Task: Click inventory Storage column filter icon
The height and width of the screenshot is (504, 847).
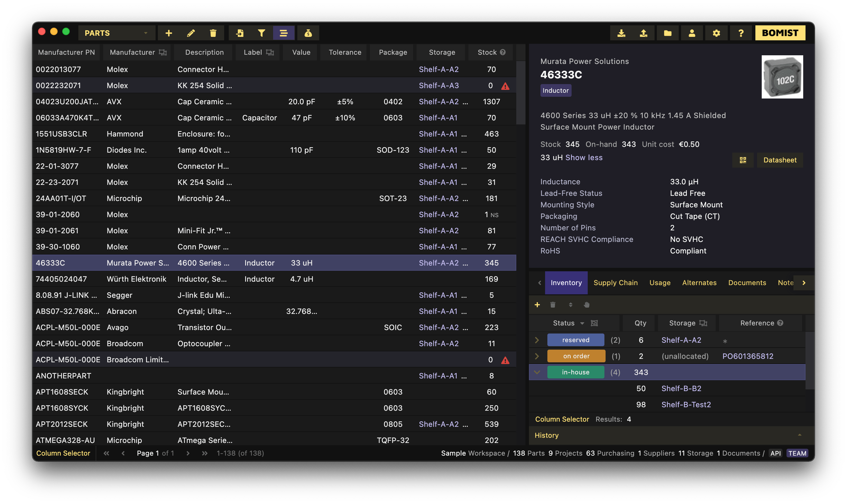Action: (703, 323)
